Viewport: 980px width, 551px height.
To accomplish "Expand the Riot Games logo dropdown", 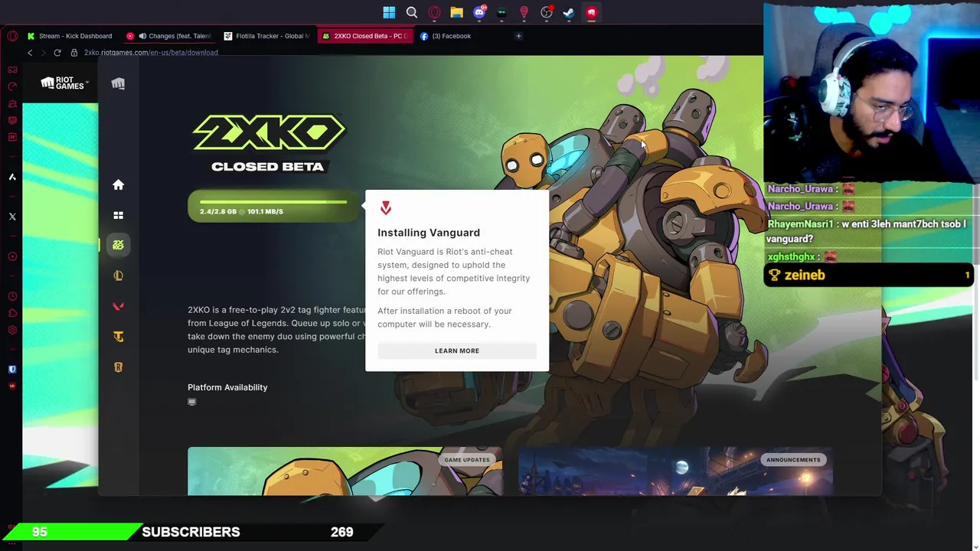I will click(x=65, y=83).
